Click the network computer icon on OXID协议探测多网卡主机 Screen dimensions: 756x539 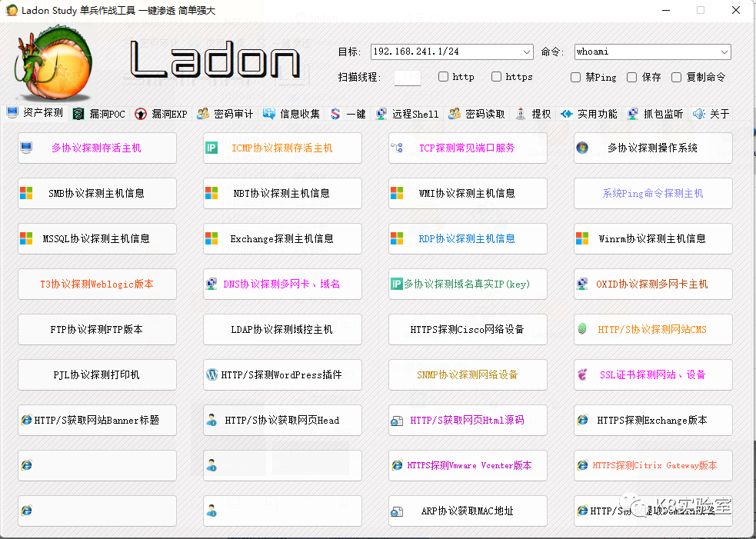point(582,284)
